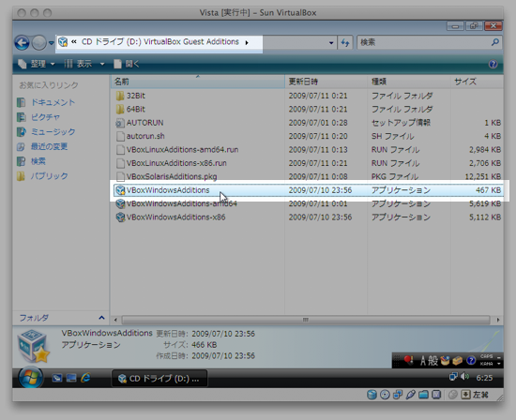Select the 64Bit folder

click(130, 109)
